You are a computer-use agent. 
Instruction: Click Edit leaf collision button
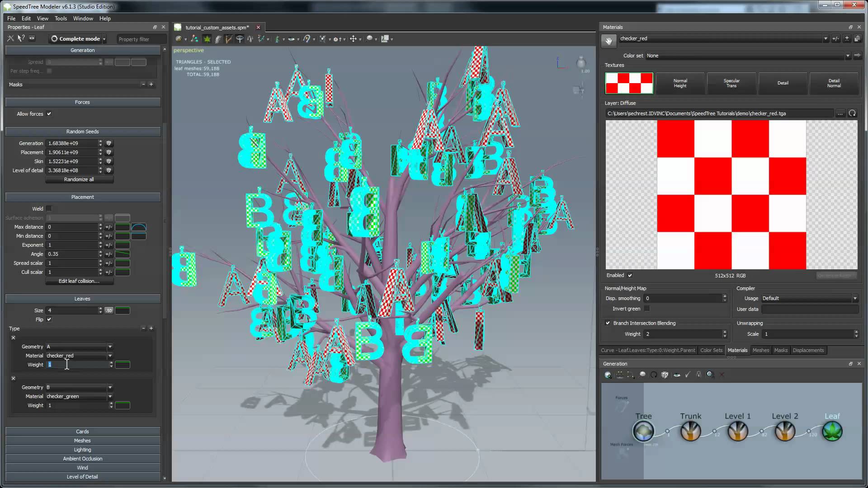(x=79, y=281)
